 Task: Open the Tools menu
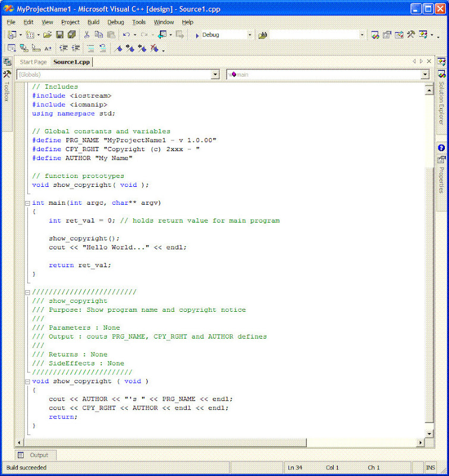pyautogui.click(x=139, y=22)
